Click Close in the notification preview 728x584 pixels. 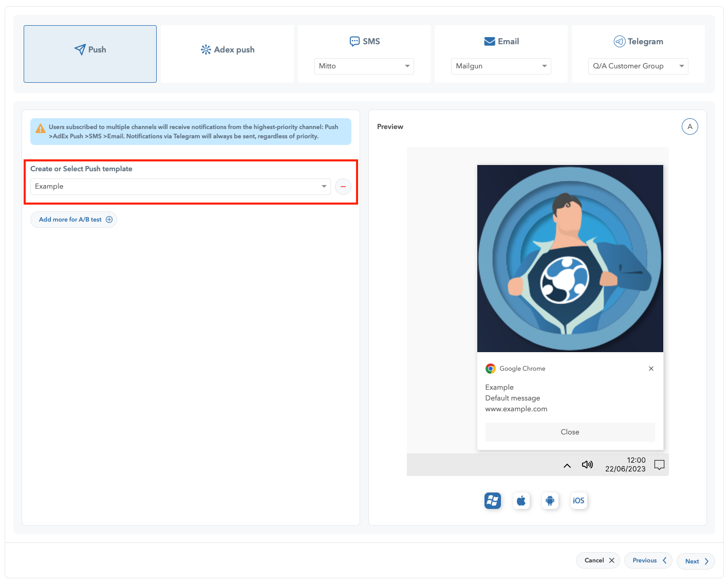[570, 432]
